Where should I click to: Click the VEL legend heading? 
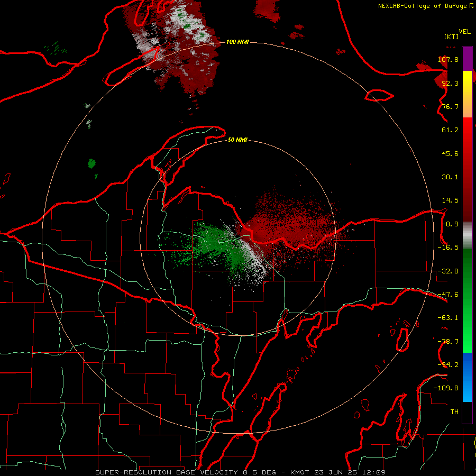464,32
